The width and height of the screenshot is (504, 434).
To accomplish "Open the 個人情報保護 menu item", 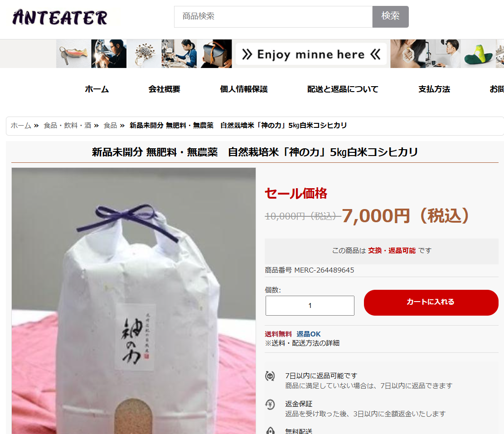I will (x=244, y=89).
